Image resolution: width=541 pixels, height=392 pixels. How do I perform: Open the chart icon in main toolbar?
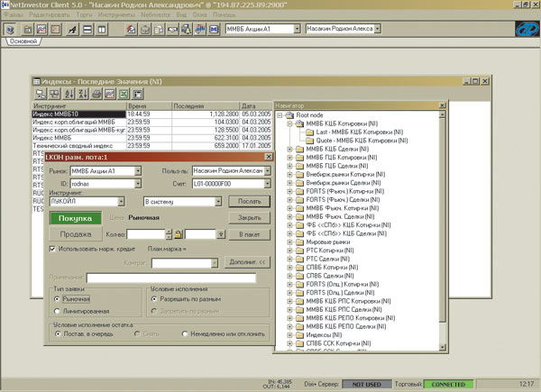point(41,30)
